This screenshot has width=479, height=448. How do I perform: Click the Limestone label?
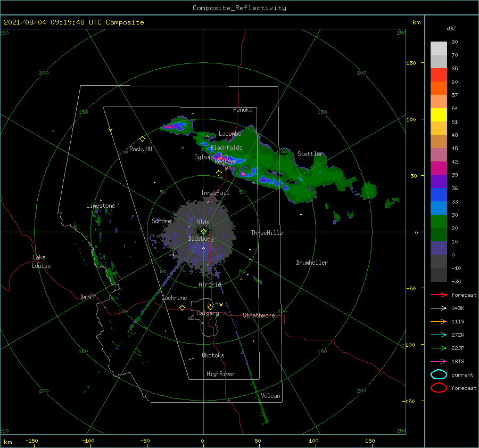pyautogui.click(x=101, y=206)
